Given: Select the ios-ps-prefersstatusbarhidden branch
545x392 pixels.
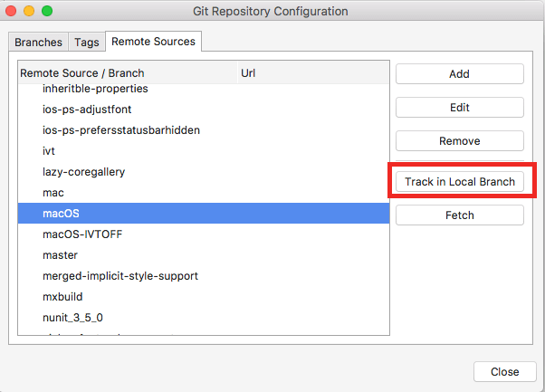Looking at the screenshot, I should tap(121, 130).
